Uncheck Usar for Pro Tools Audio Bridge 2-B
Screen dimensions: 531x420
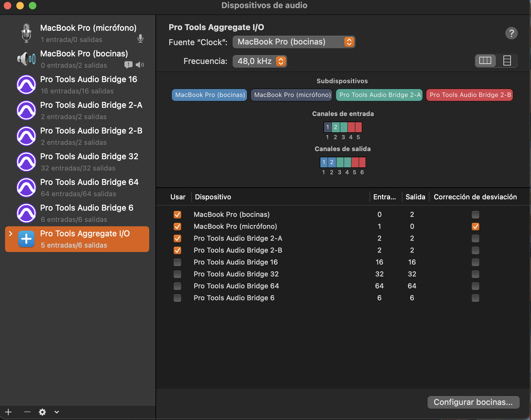tap(177, 250)
